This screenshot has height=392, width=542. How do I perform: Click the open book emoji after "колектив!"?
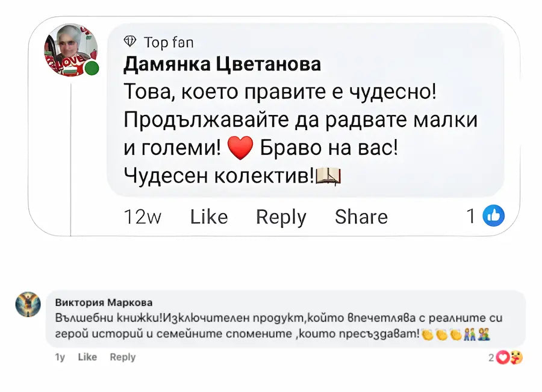tap(329, 176)
